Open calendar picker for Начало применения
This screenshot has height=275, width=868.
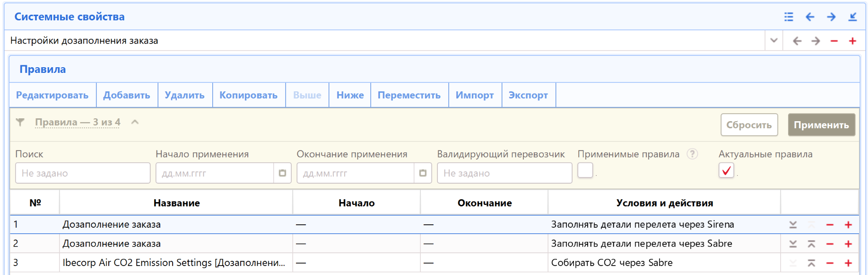coord(282,173)
